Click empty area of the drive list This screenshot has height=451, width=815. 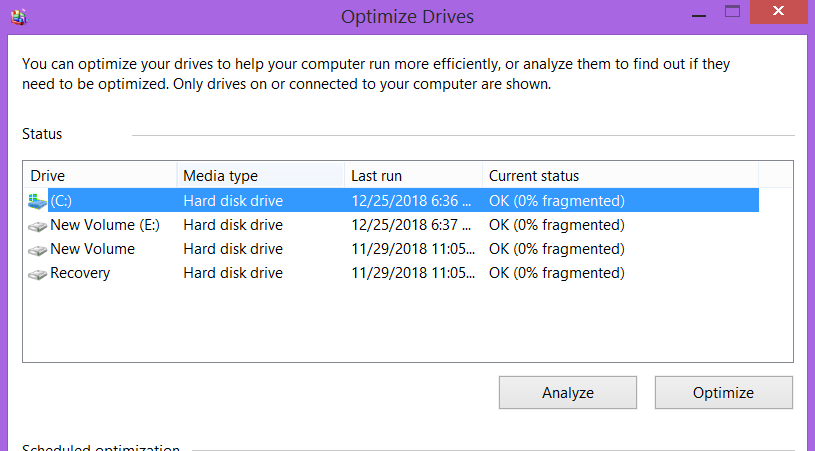(x=408, y=322)
